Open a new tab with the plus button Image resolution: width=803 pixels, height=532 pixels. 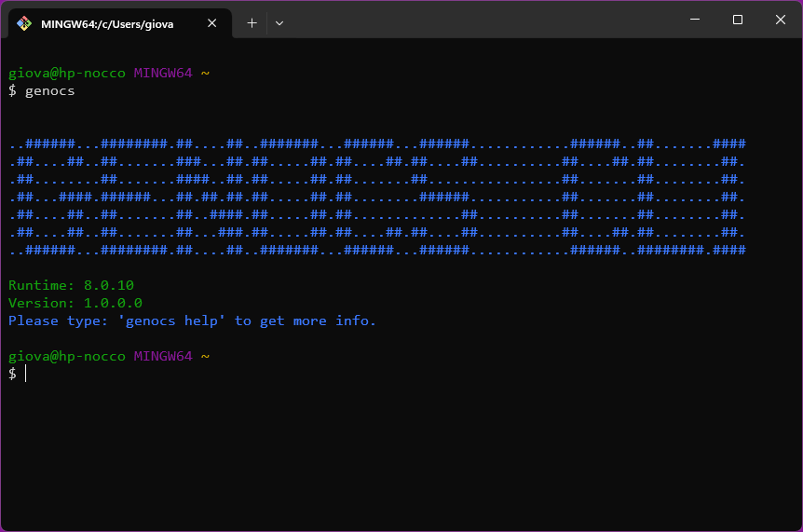252,23
